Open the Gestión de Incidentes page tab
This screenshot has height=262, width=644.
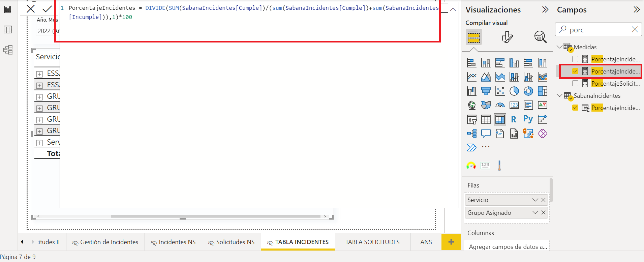pos(105,242)
